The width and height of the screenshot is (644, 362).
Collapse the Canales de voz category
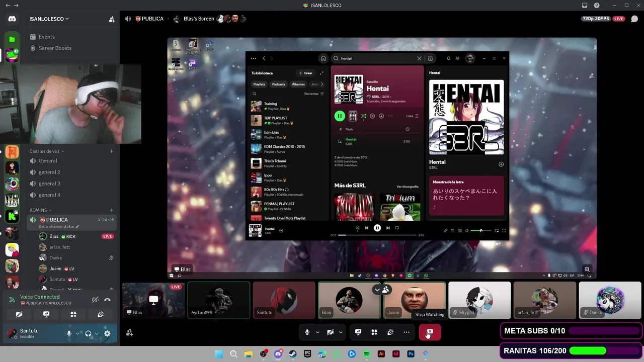click(47, 151)
